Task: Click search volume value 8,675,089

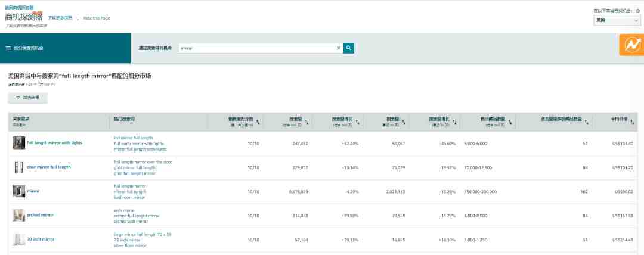Action: pos(299,192)
